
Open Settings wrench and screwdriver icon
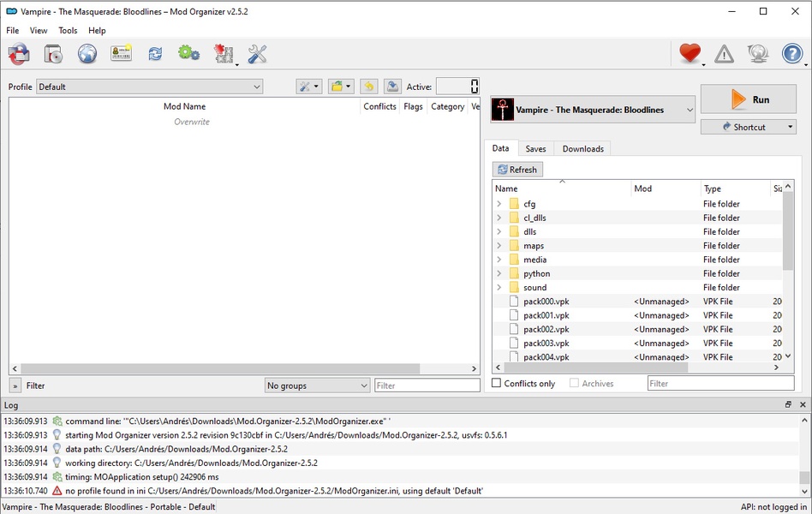(257, 54)
